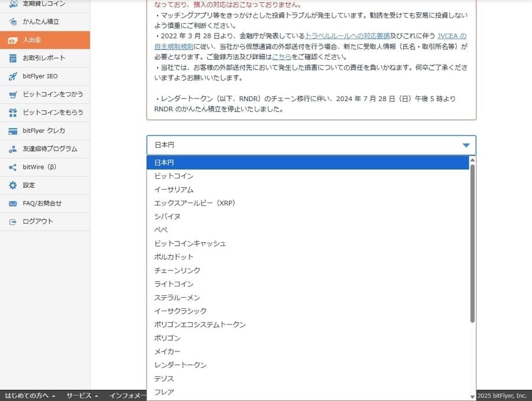532x401 pixels.
Task: Click the 日本円 currency select box
Action: click(311, 145)
